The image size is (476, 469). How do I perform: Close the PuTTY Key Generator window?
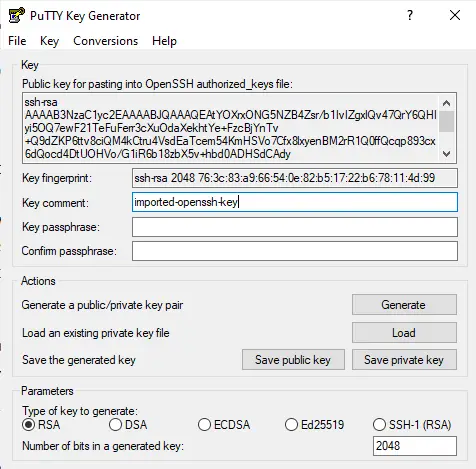pos(455,15)
